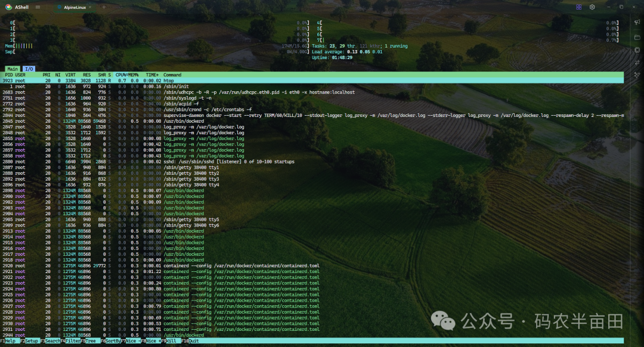Maximize the AShell window

(x=621, y=7)
